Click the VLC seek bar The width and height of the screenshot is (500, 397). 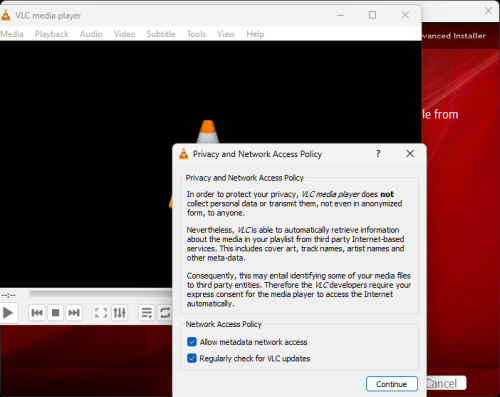[x=100, y=294]
